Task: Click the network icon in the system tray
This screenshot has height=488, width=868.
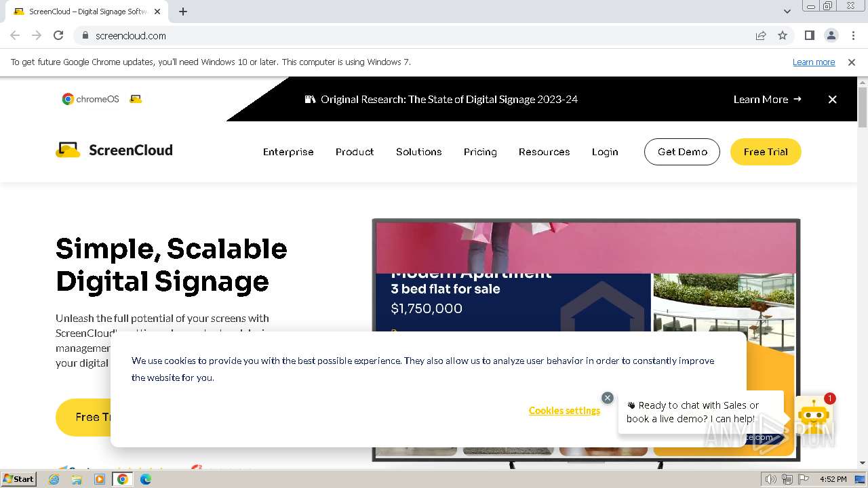Action: [x=787, y=479]
